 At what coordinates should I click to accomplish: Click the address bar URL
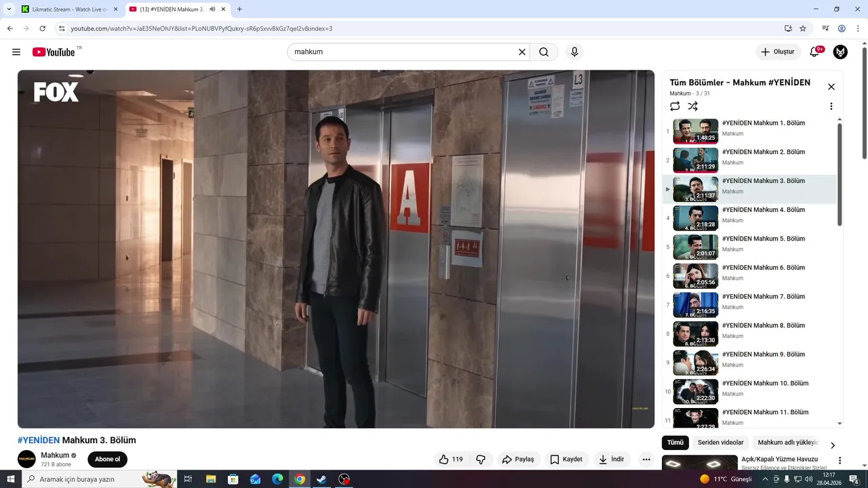(x=201, y=28)
